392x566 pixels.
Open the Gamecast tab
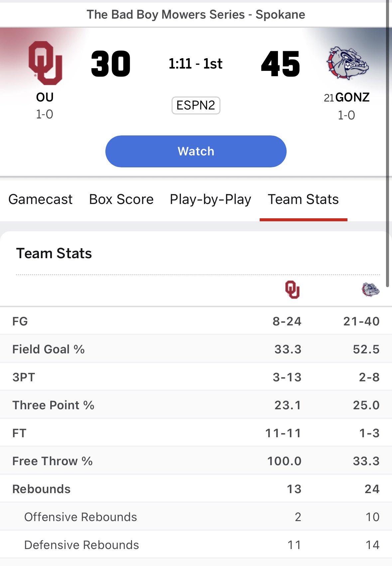click(x=40, y=199)
